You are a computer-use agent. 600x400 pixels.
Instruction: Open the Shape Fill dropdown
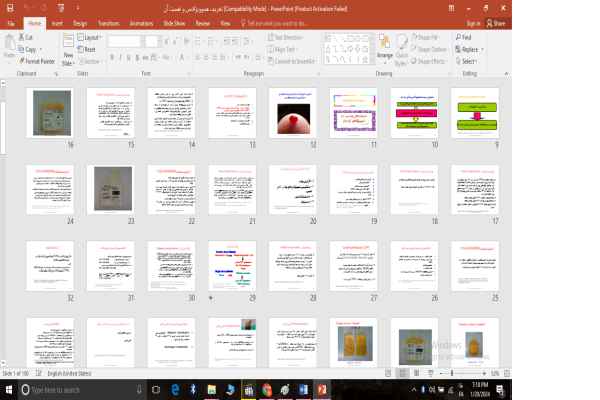coord(426,37)
